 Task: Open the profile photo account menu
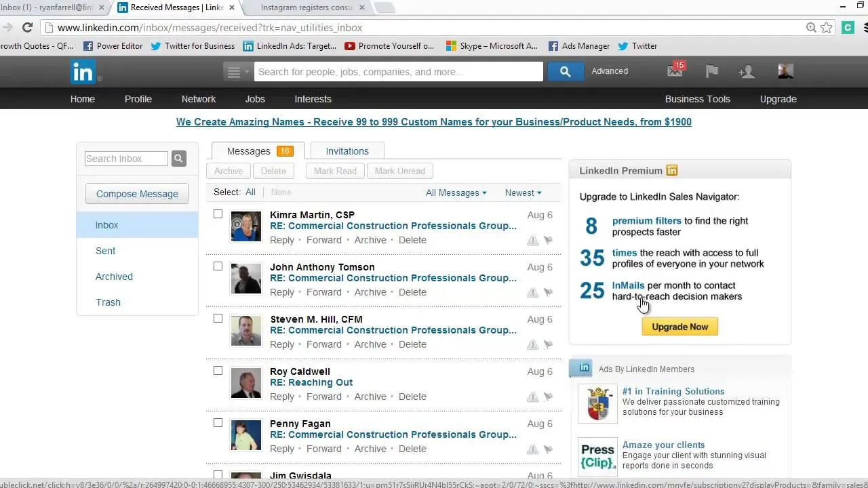[785, 71]
